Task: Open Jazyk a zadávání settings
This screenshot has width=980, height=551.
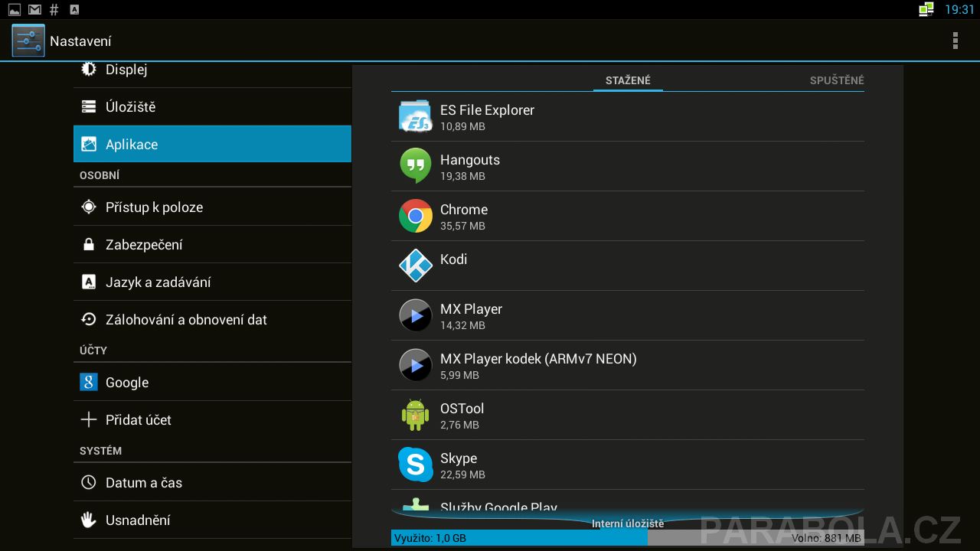Action: pyautogui.click(x=212, y=282)
